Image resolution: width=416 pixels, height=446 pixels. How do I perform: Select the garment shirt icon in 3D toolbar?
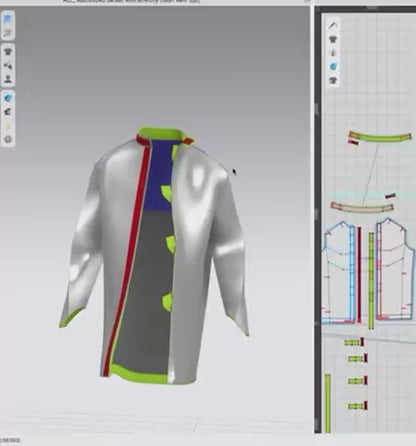click(x=8, y=52)
